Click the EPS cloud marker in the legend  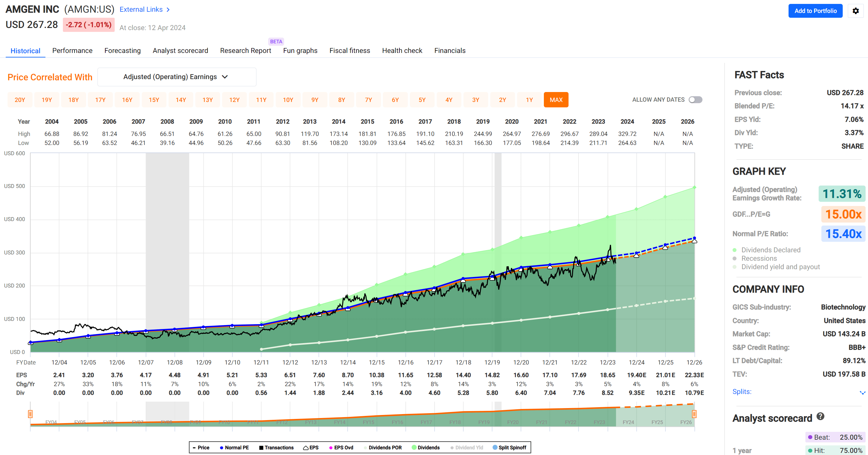click(306, 447)
